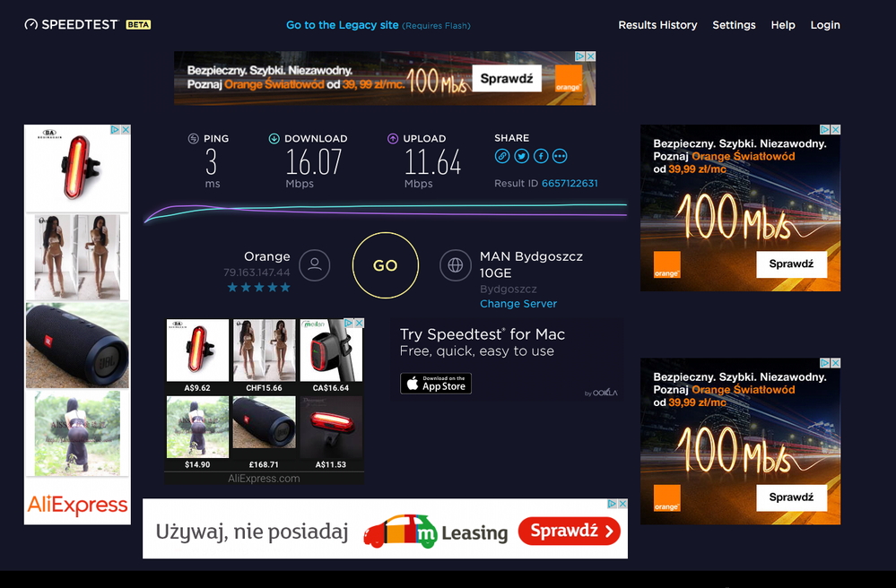This screenshot has height=588, width=896.
Task: Open AdChoices on lower right Orange ad
Action: pyautogui.click(x=824, y=363)
